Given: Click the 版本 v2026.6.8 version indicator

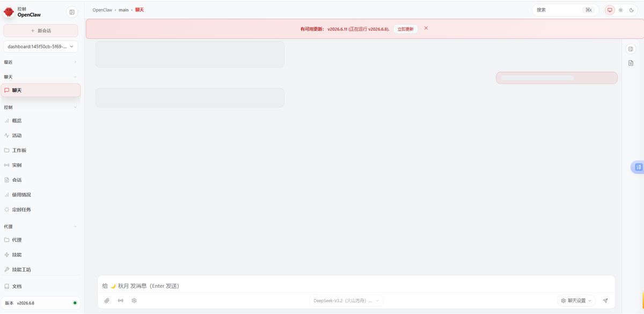Looking at the screenshot, I should [41, 303].
